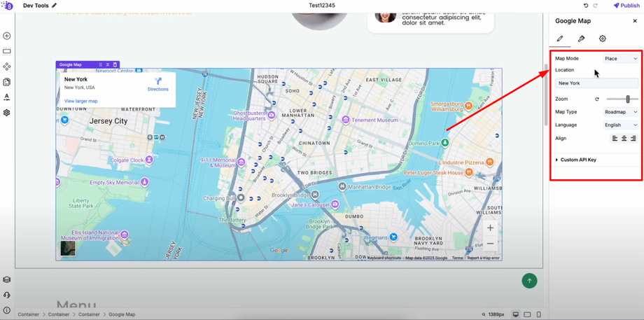
Task: Click the Colgate Clock map marker
Action: 150,160
